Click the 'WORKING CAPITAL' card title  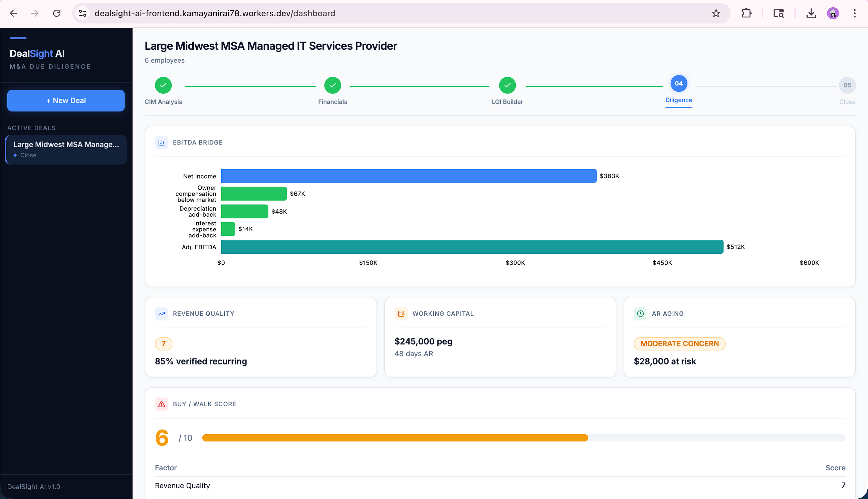(443, 314)
